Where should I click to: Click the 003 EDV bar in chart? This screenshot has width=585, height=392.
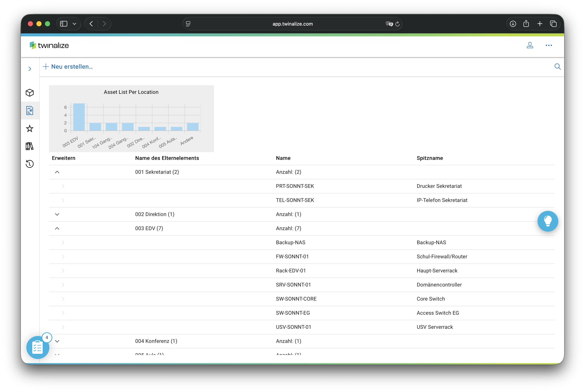click(x=79, y=117)
